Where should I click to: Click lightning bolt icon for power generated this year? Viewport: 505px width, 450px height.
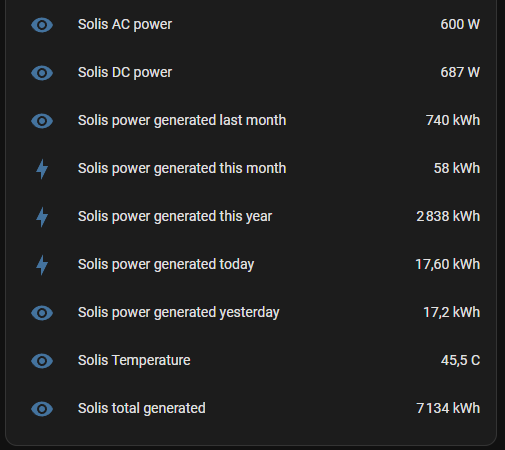[x=42, y=217]
